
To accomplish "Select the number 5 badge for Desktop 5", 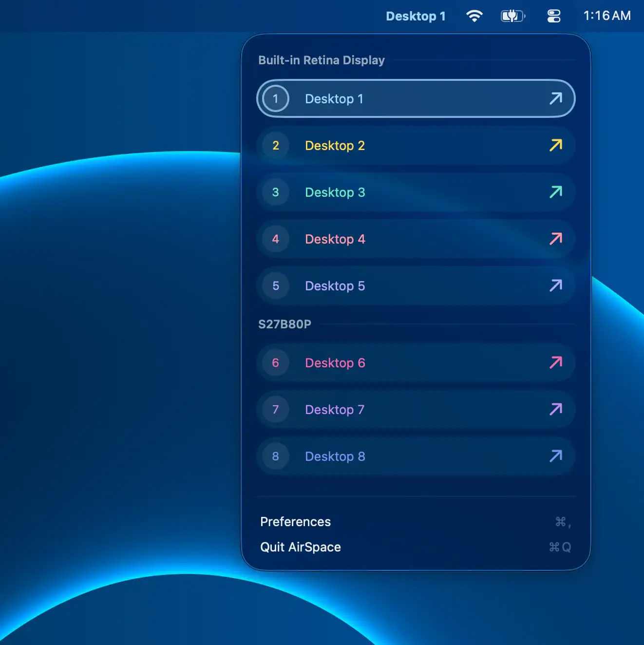I will click(x=276, y=285).
